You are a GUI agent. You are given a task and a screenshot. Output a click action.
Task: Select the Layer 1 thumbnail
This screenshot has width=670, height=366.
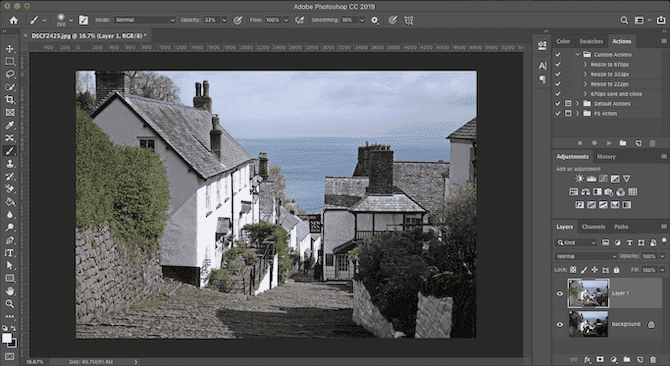pyautogui.click(x=588, y=293)
